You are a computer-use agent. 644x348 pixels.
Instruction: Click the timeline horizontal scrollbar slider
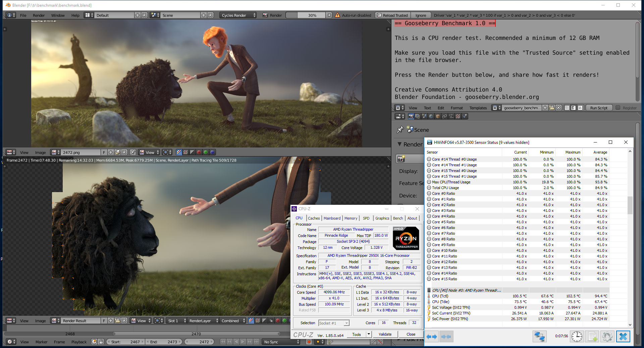[197, 334]
